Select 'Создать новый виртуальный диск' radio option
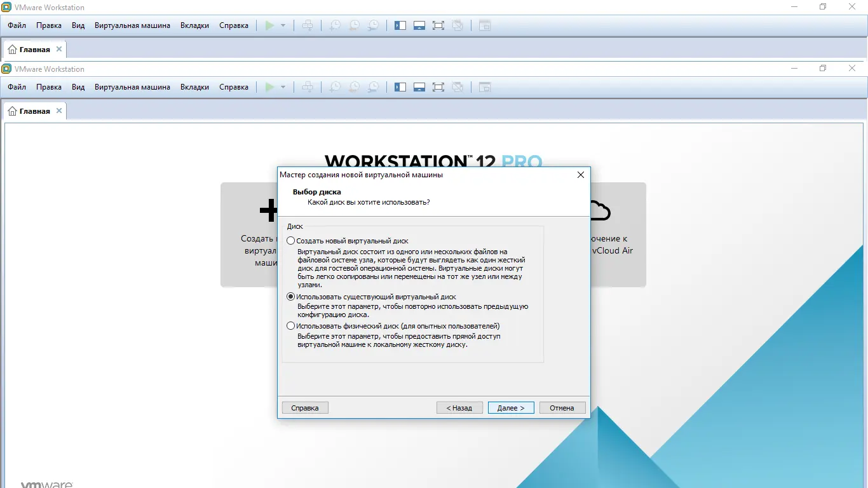 (x=291, y=241)
